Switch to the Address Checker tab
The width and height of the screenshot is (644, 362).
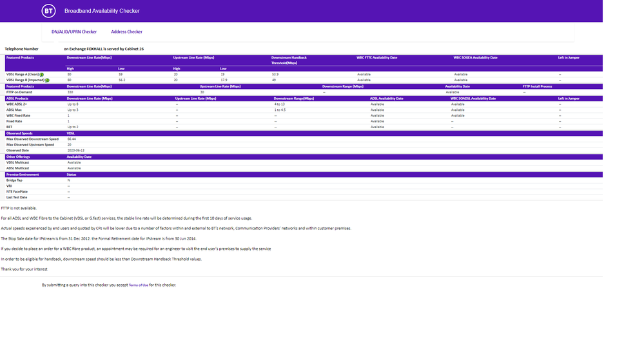(126, 32)
